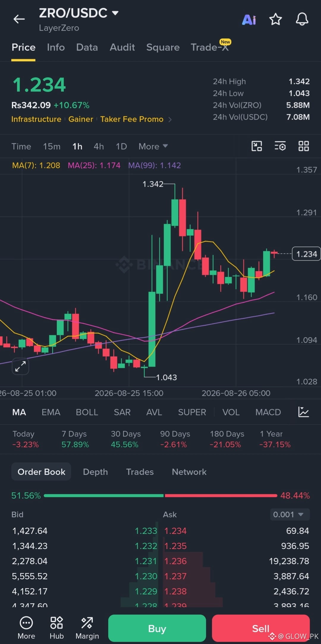This screenshot has height=644, width=321.
Task: Toggle the BOLL indicator
Action: pos(87,412)
